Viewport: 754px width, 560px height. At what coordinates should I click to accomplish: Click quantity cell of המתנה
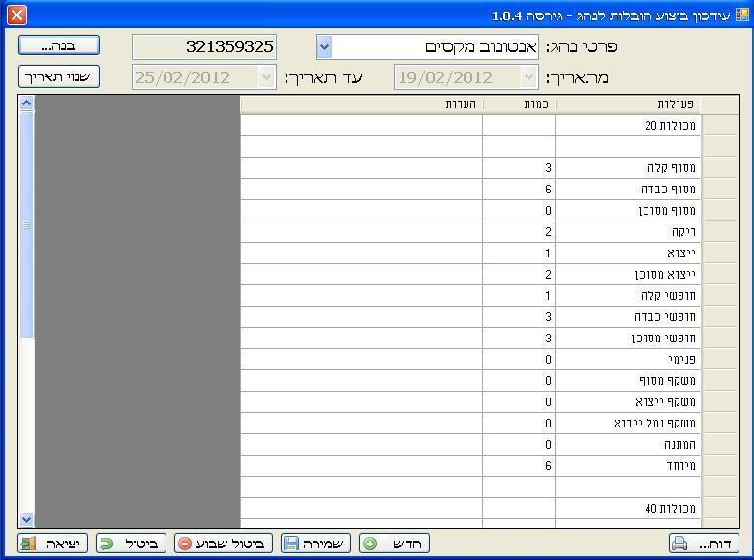[519, 445]
